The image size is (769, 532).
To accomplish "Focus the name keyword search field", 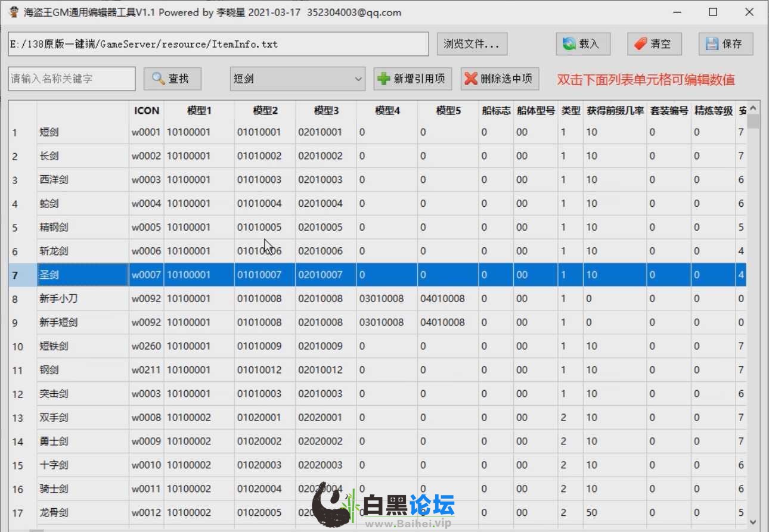I will [72, 79].
